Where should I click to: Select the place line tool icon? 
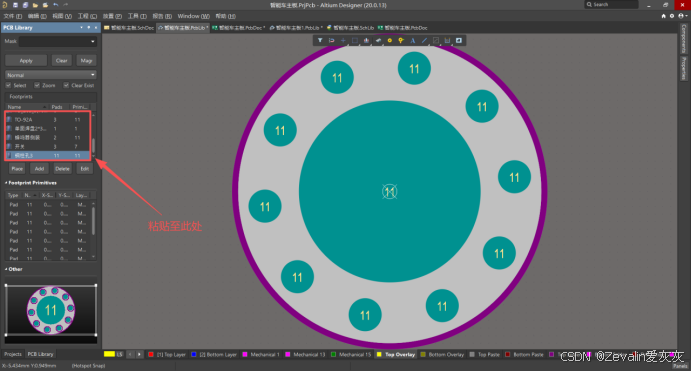[x=424, y=40]
